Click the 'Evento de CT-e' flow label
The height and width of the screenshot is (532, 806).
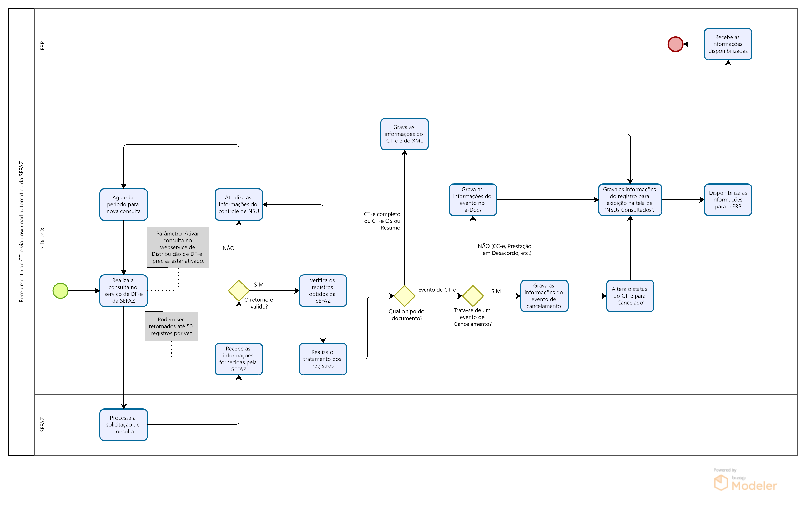coord(437,290)
